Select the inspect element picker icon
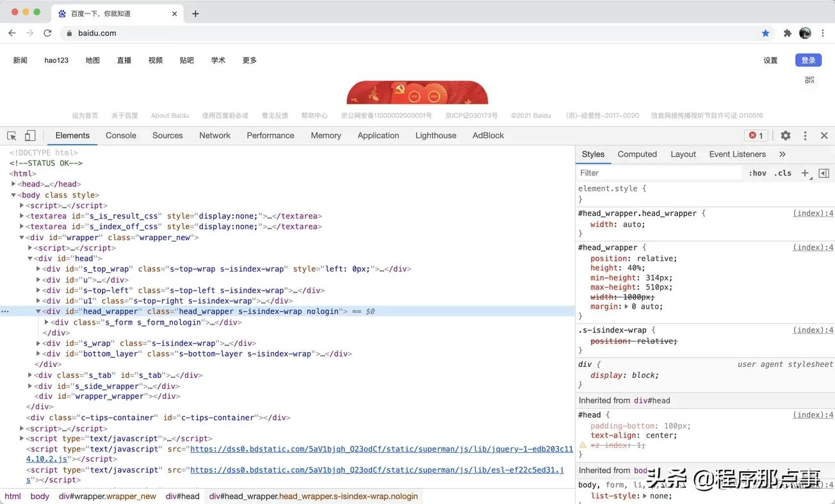 pyautogui.click(x=10, y=135)
